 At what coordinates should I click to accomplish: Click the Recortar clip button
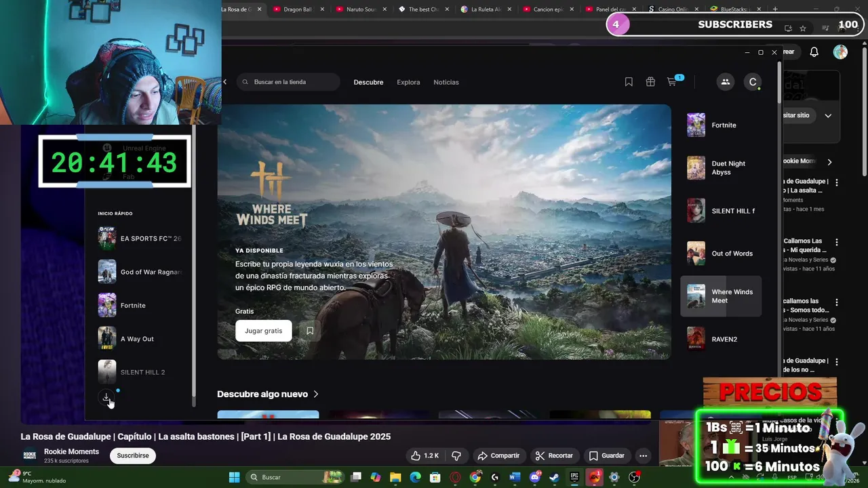pos(554,455)
